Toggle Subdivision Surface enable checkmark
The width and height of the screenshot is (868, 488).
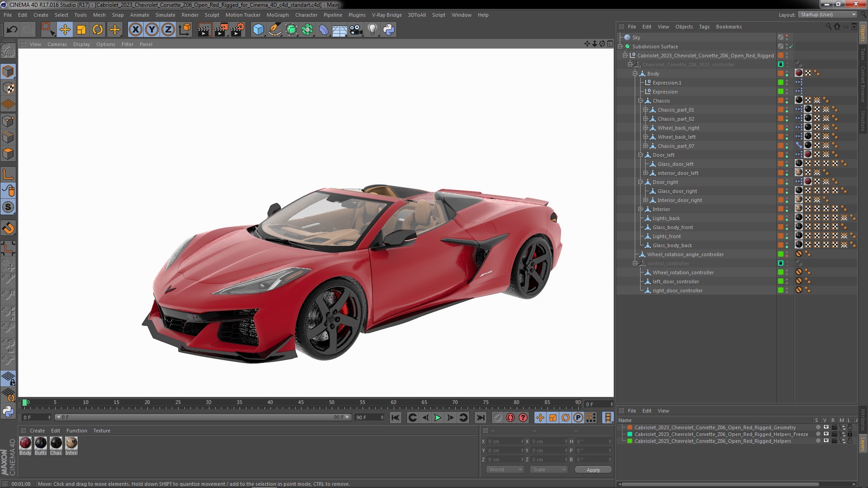click(791, 47)
